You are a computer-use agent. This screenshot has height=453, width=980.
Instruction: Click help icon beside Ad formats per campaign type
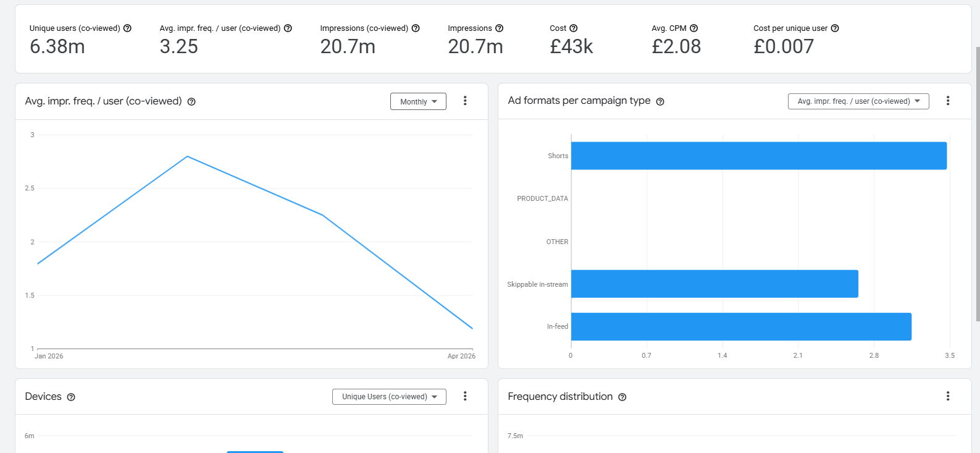coord(660,102)
